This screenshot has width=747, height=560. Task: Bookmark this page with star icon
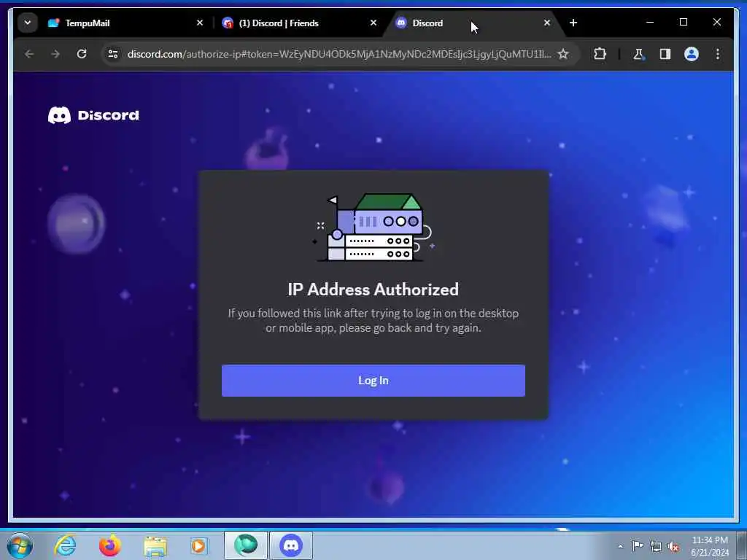tap(563, 54)
